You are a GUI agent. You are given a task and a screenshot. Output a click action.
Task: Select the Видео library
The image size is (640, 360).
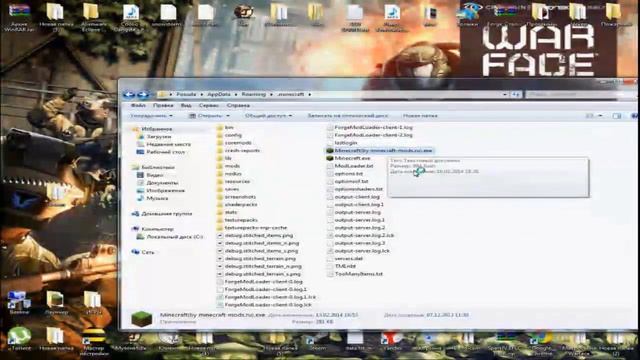coord(155,175)
